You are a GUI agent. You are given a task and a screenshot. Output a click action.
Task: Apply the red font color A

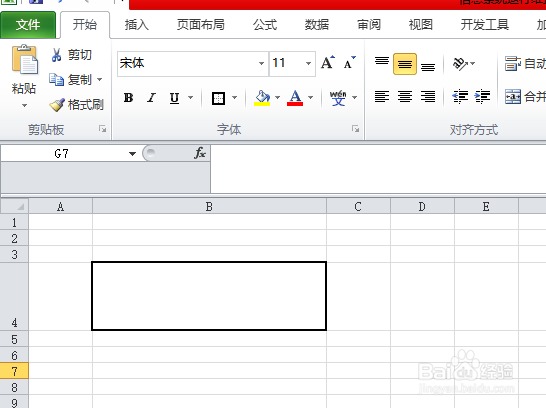[295, 98]
